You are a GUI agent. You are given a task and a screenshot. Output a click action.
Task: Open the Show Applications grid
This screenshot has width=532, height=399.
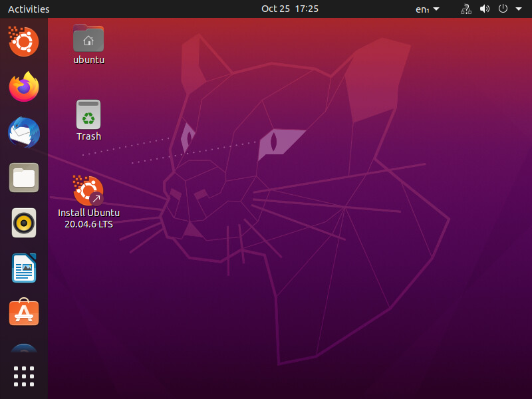23,376
